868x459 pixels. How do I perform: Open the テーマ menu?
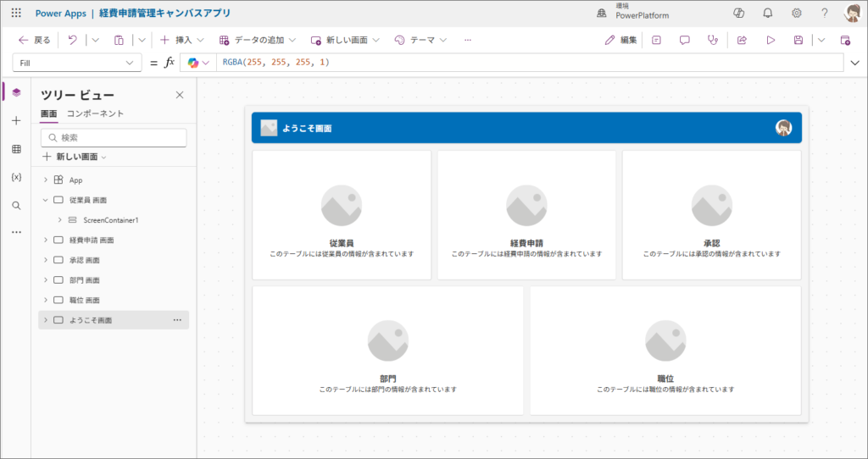420,40
